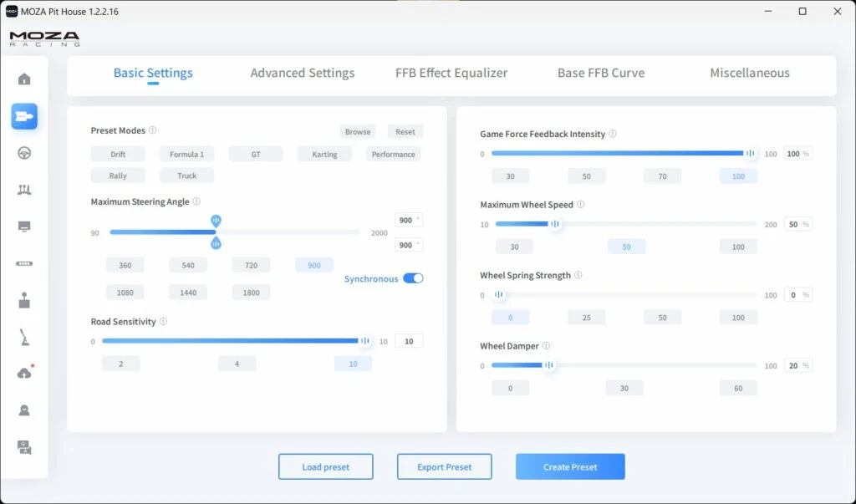This screenshot has height=504, width=856.
Task: Click the Load preset button
Action: (325, 466)
